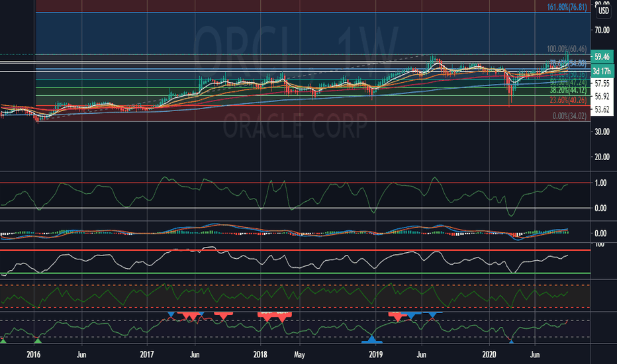Select the current price tag 59.46

click(602, 57)
